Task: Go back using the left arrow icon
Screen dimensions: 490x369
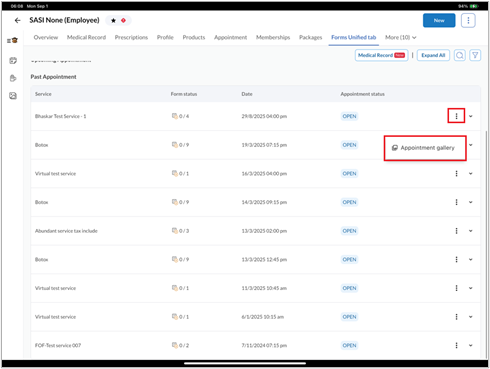Action: 17,21
